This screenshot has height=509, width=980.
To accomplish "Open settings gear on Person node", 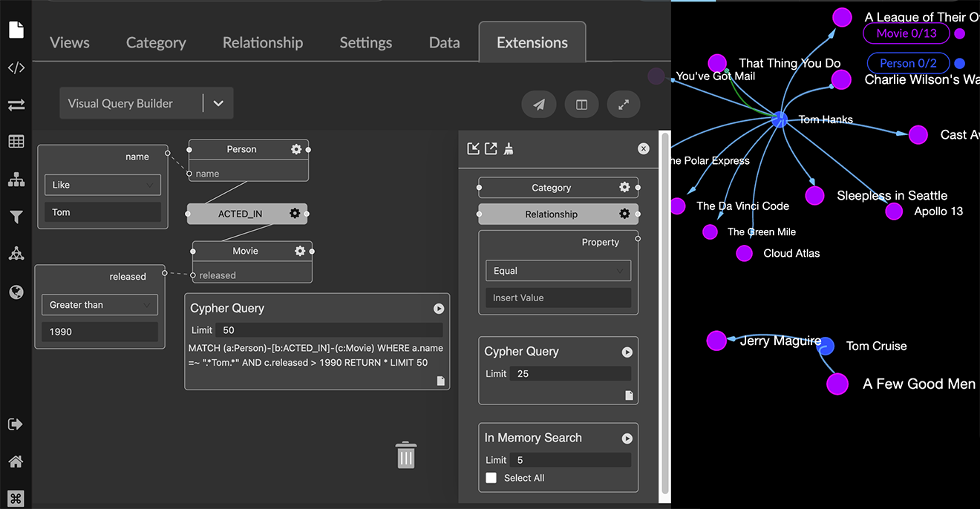I will pyautogui.click(x=296, y=149).
